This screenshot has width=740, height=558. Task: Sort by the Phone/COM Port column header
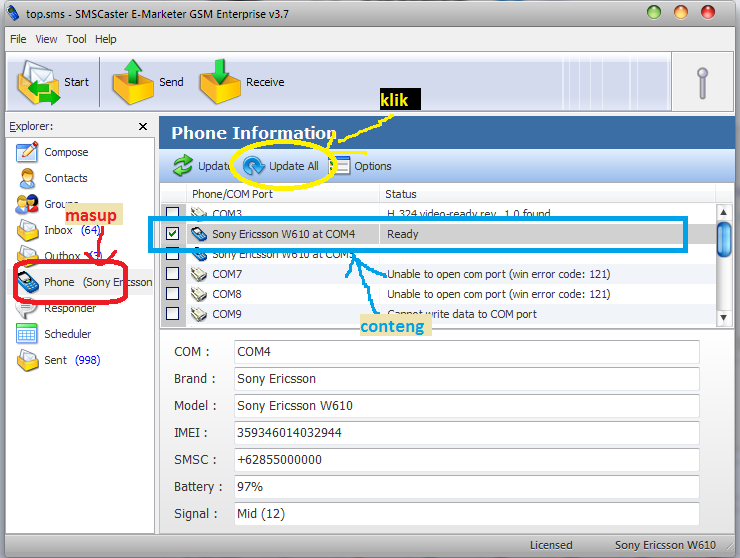pos(283,194)
